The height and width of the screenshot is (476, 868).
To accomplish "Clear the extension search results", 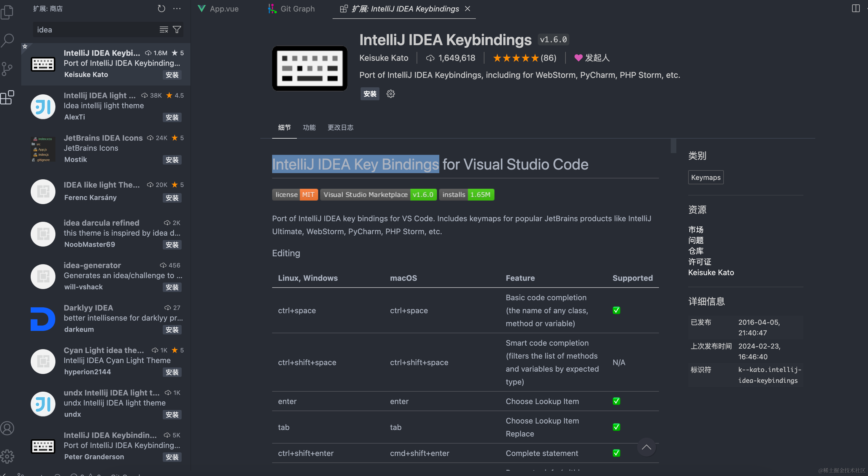I will 164,30.
